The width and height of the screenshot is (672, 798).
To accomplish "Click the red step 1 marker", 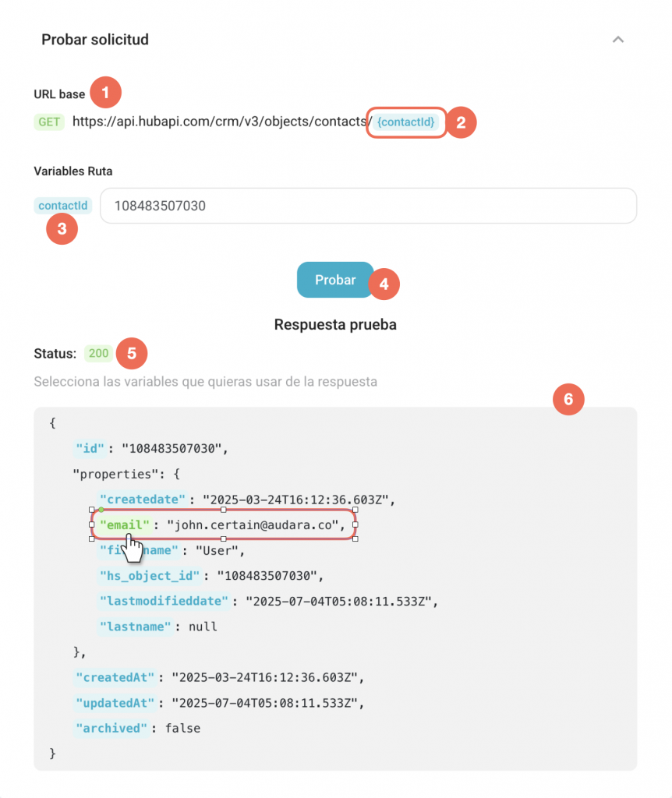I will pos(105,92).
